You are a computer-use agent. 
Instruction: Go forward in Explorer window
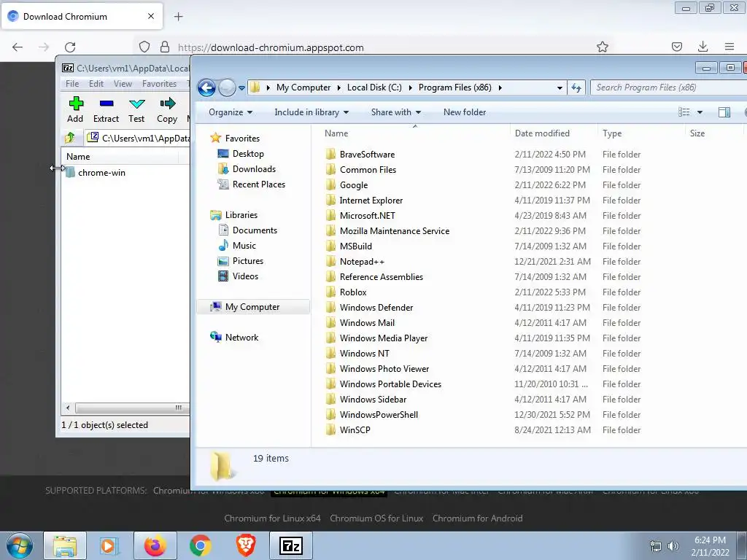pyautogui.click(x=228, y=87)
